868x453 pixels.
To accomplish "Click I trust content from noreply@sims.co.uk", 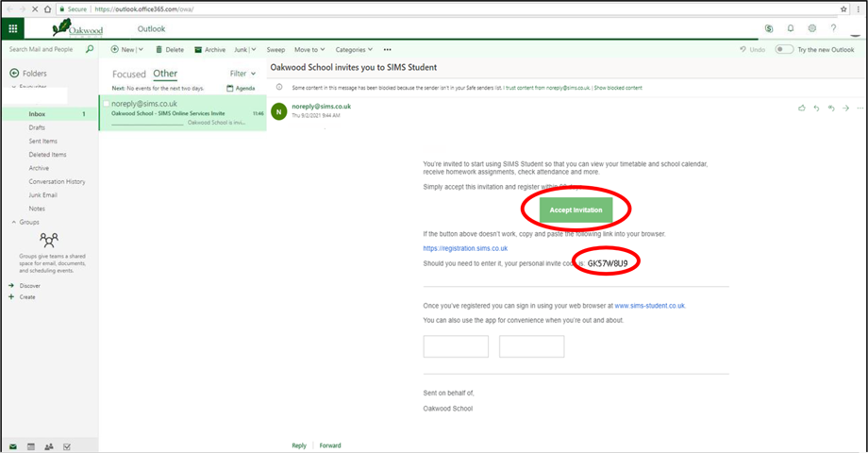I will click(x=547, y=88).
